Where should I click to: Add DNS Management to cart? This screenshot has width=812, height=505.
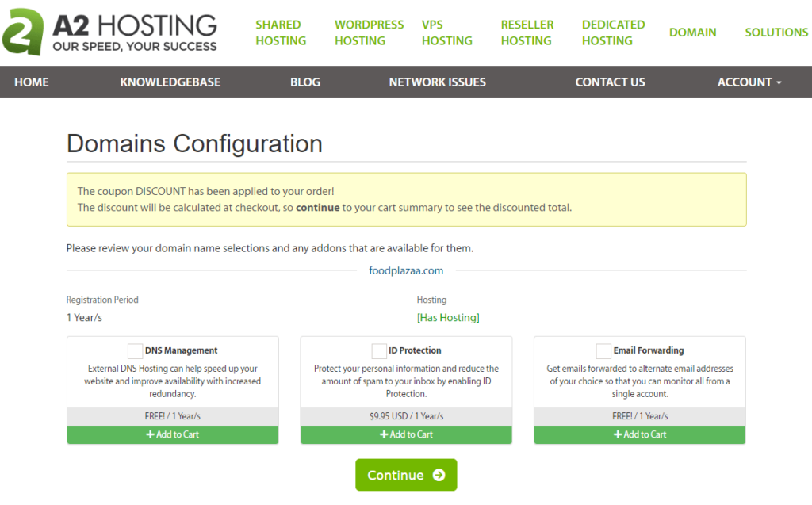click(x=172, y=434)
